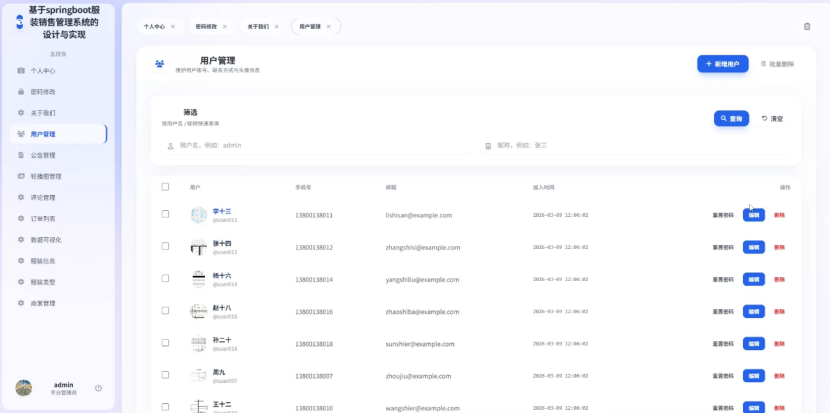Delete user 张十四 via red 删除
Image resolution: width=830 pixels, height=413 pixels.
coord(779,247)
